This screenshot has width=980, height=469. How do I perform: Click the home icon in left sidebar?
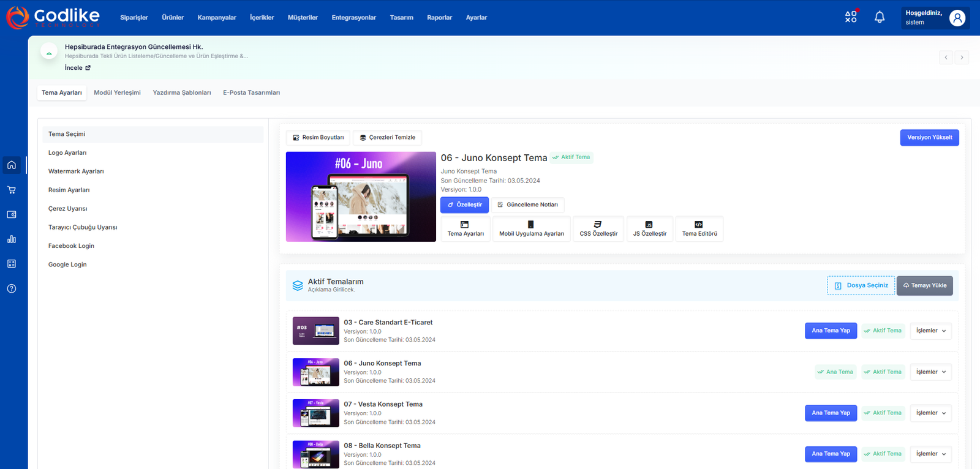click(x=12, y=165)
